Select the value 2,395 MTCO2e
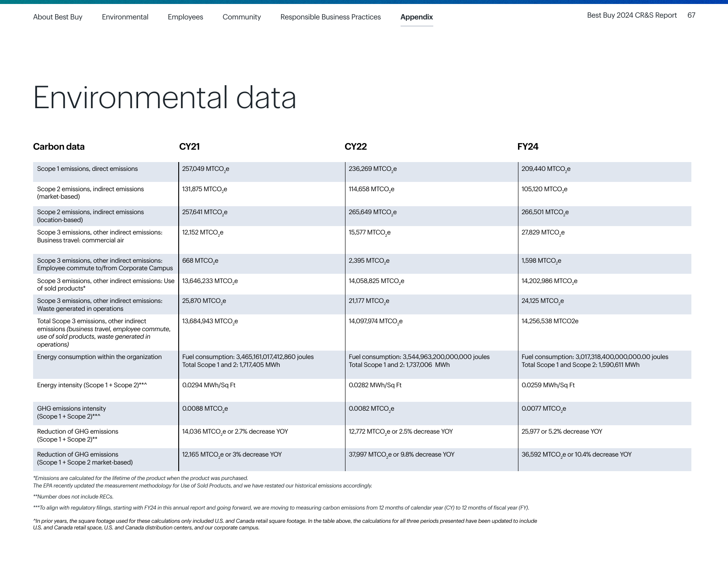 coord(369,261)
